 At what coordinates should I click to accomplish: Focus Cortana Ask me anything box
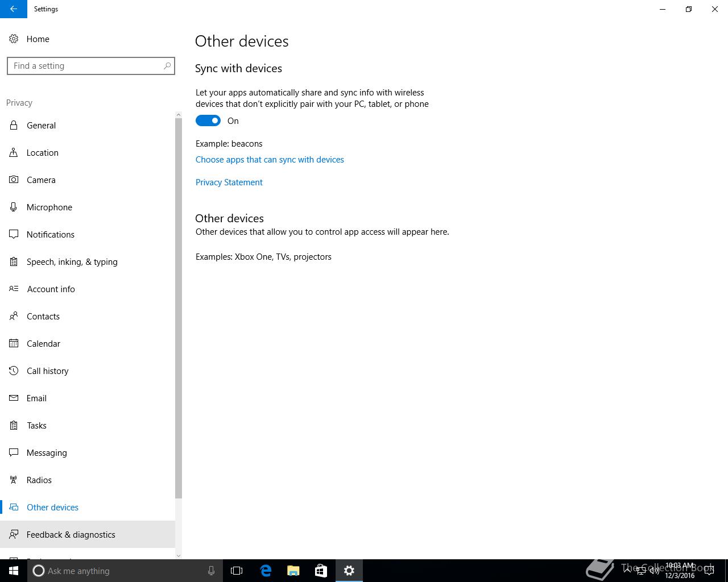[125, 571]
